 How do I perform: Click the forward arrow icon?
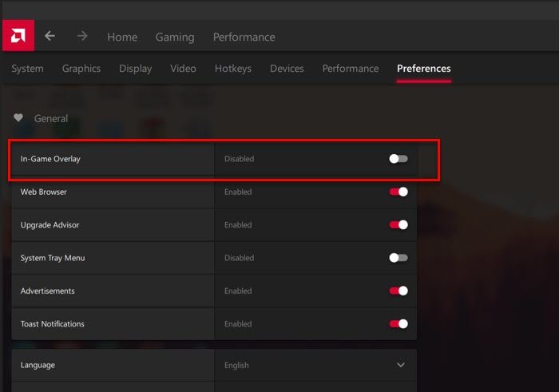point(81,36)
